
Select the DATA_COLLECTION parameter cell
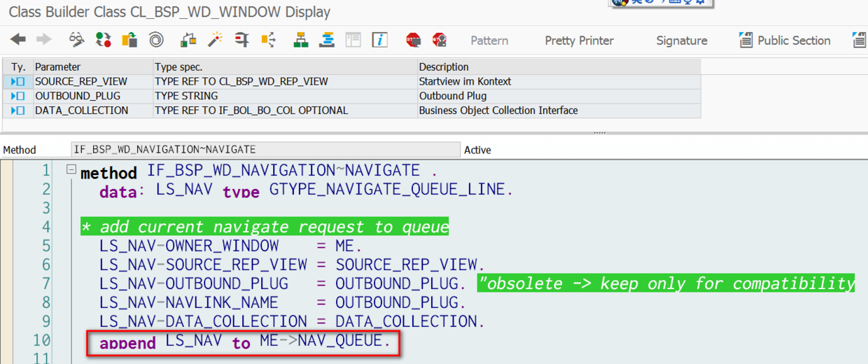click(93, 111)
